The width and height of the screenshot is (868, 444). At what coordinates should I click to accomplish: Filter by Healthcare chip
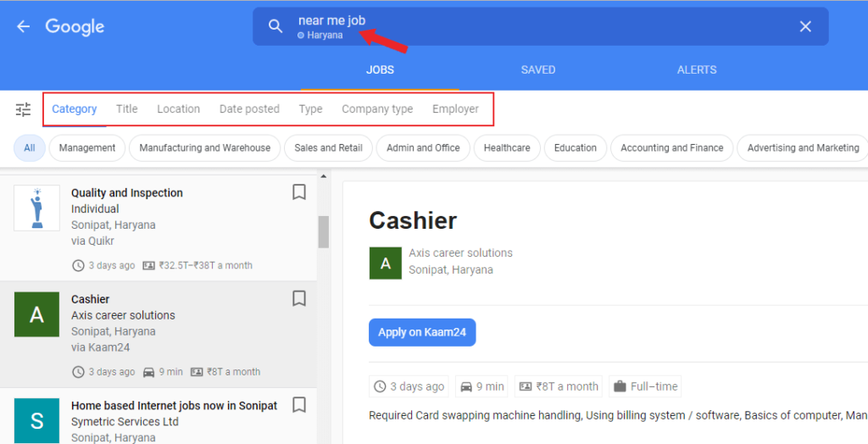[x=507, y=147]
